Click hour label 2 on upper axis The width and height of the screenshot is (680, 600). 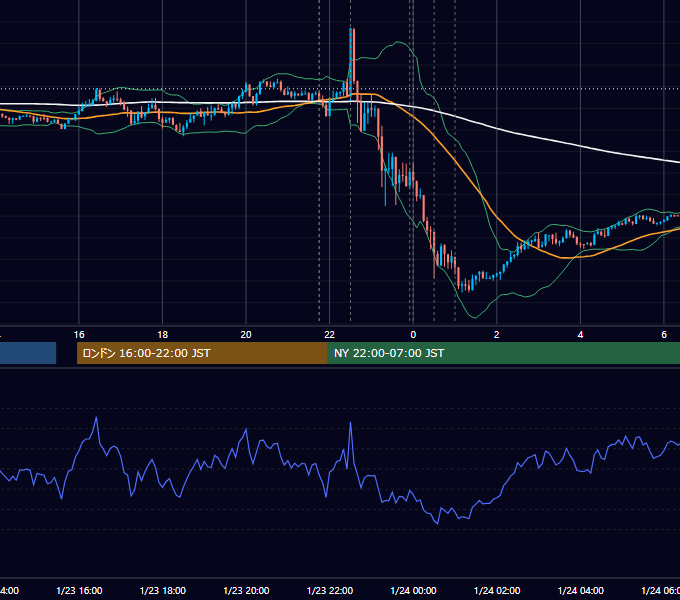497,335
